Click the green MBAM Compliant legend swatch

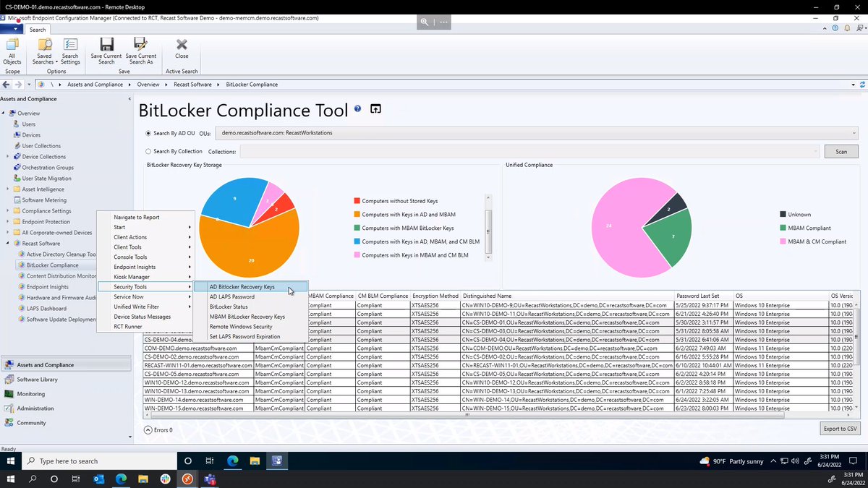point(783,228)
